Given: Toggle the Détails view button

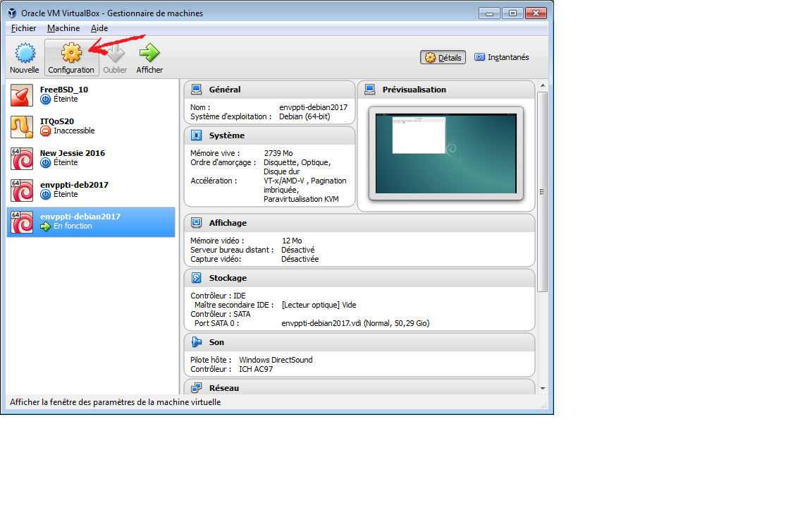Looking at the screenshot, I should (x=443, y=58).
